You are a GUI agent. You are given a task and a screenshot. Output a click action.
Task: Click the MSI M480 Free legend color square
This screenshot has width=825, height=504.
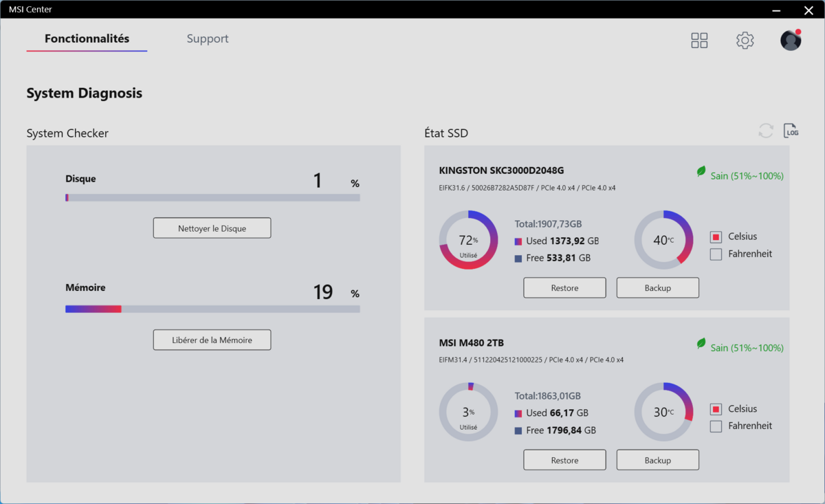click(518, 430)
